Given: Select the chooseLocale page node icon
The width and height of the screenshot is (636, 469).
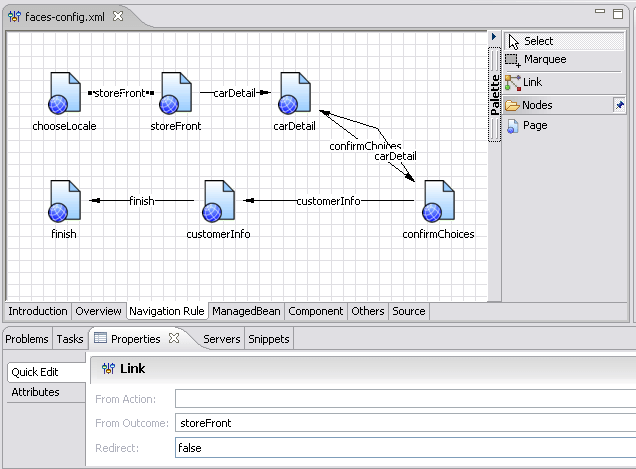Looking at the screenshot, I should click(64, 93).
